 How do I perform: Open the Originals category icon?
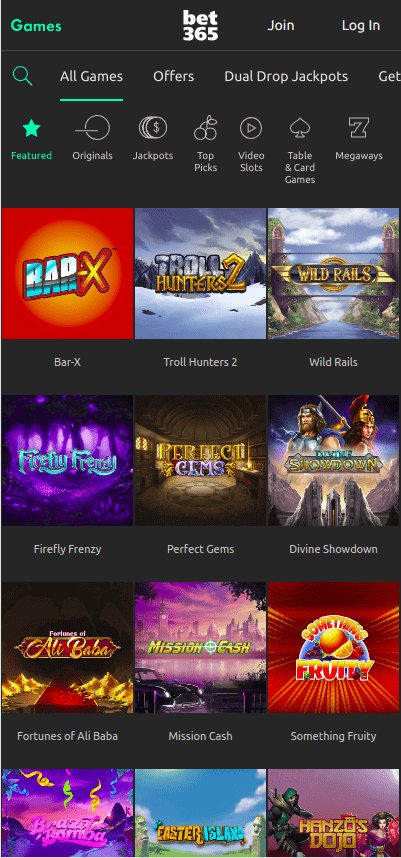click(92, 129)
